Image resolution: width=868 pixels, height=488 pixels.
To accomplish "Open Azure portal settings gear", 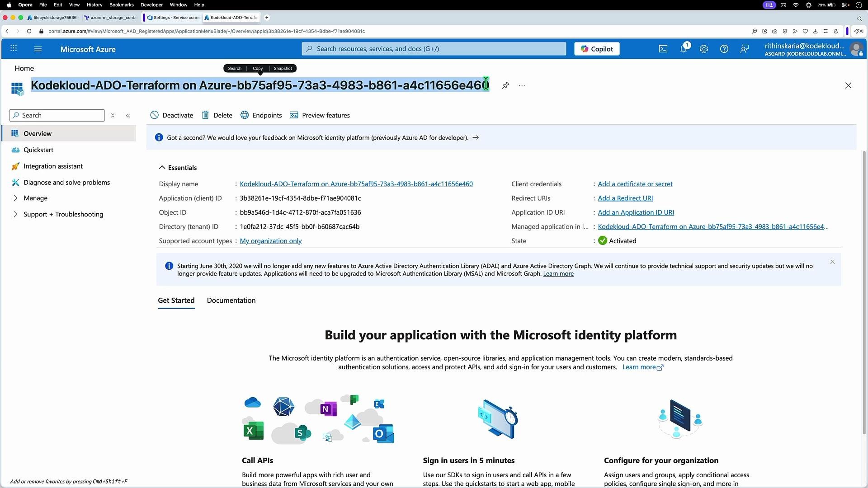I will (704, 49).
